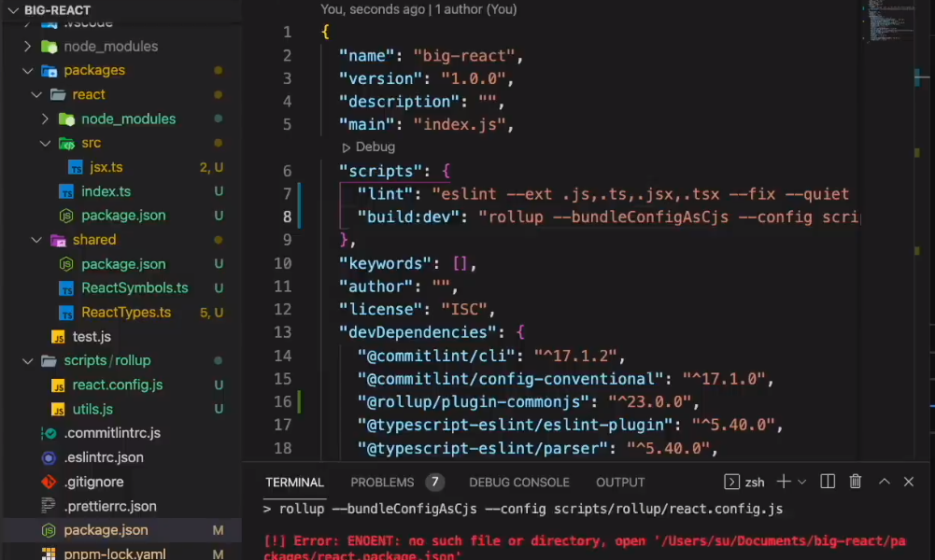This screenshot has width=935, height=560.
Task: Create a new terminal with plus icon
Action: (784, 482)
